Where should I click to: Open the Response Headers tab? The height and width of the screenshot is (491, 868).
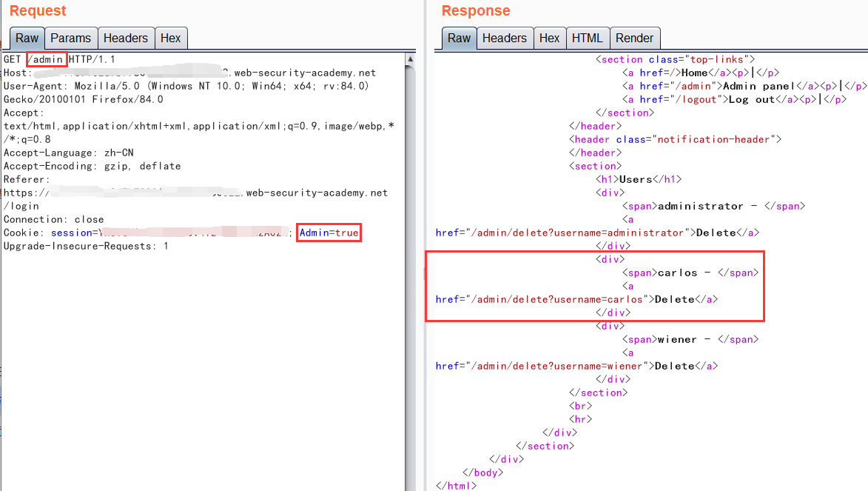pos(504,39)
